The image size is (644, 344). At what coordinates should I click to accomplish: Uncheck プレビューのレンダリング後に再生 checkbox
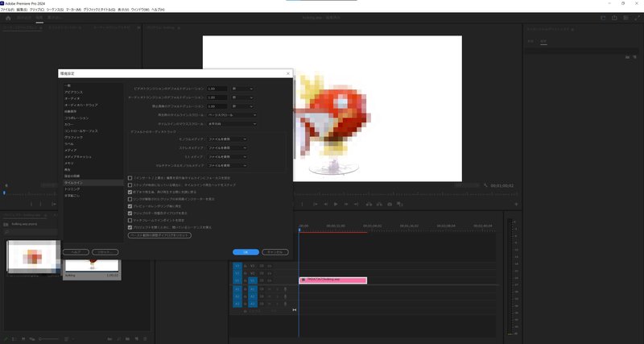pos(130,206)
